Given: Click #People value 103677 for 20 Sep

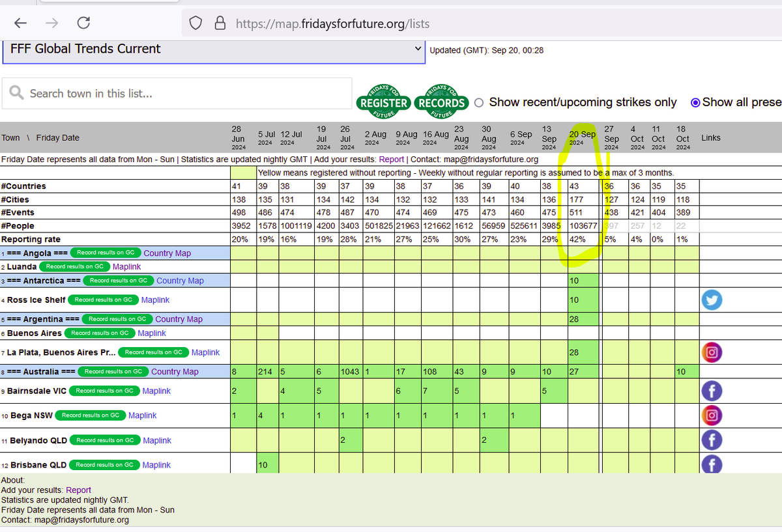Looking at the screenshot, I should pyautogui.click(x=583, y=226).
